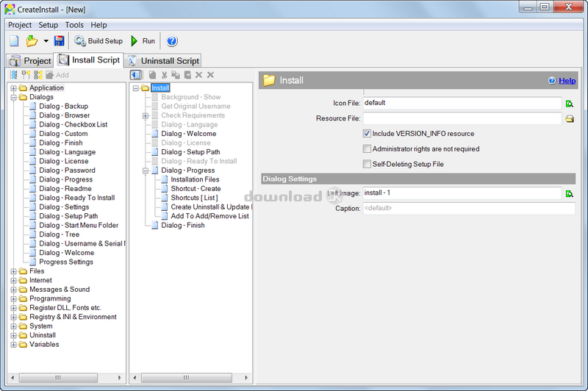
Task: Click right arrow of script tree scrollbar
Action: [x=246, y=378]
